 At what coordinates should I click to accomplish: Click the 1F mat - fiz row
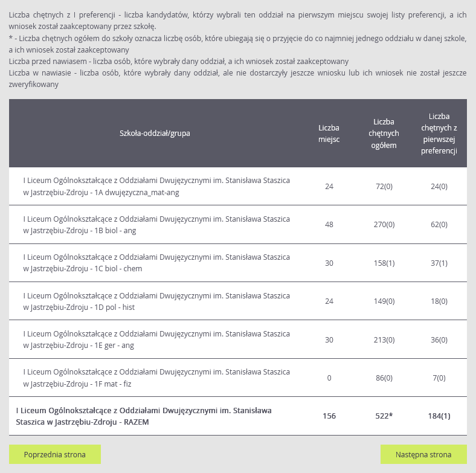156,378
